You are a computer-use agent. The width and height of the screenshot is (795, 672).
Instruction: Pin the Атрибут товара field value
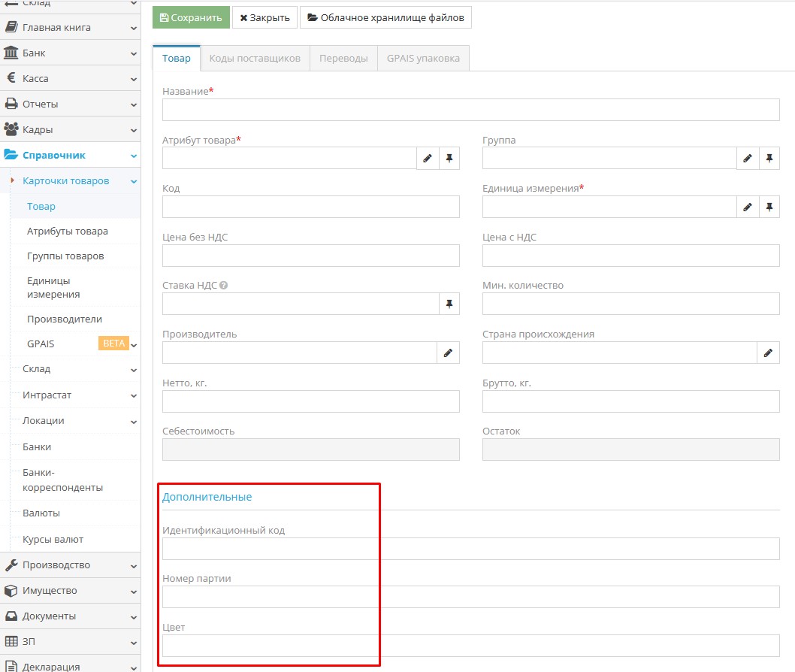point(449,159)
